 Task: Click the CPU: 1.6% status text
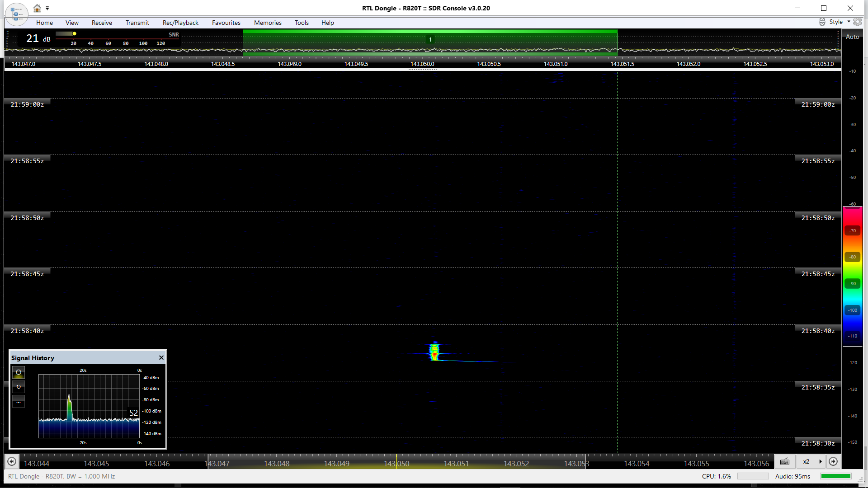click(716, 476)
